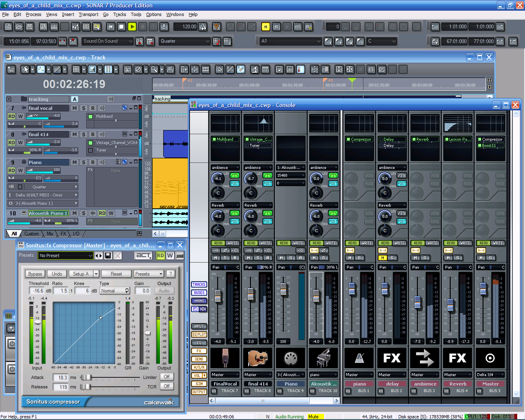Open the Sound On Sound record mode dropdown
This screenshot has width=525, height=420.
click(x=108, y=41)
